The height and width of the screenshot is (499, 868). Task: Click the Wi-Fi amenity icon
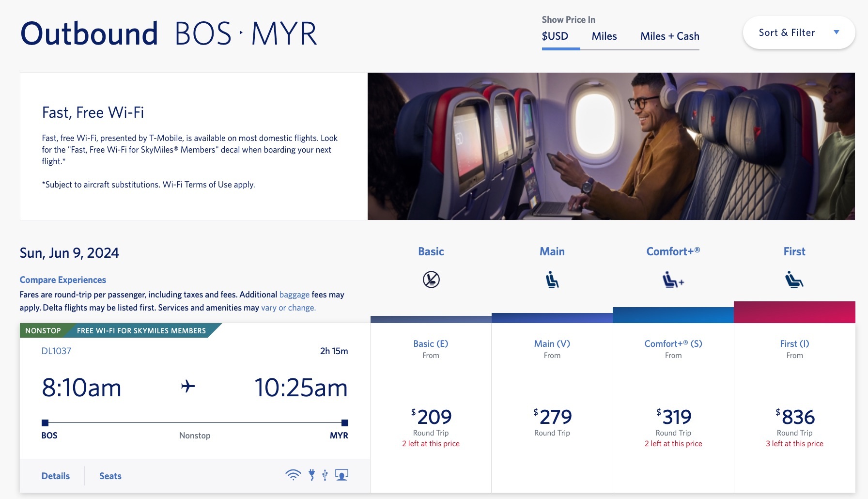293,475
